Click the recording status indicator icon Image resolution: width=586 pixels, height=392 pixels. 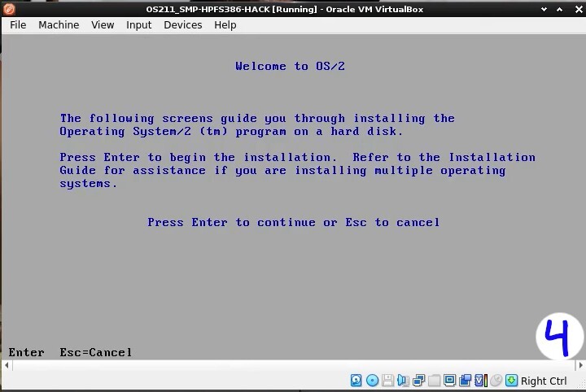(466, 381)
